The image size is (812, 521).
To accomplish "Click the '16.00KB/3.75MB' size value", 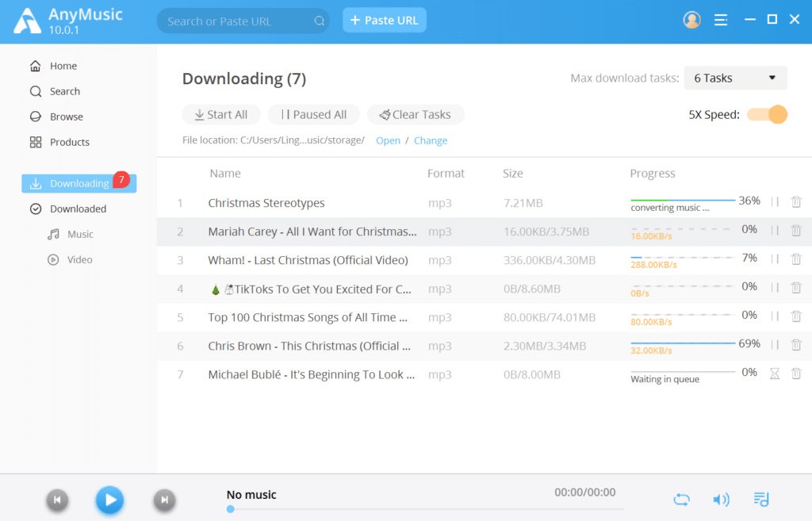I will [x=546, y=232].
